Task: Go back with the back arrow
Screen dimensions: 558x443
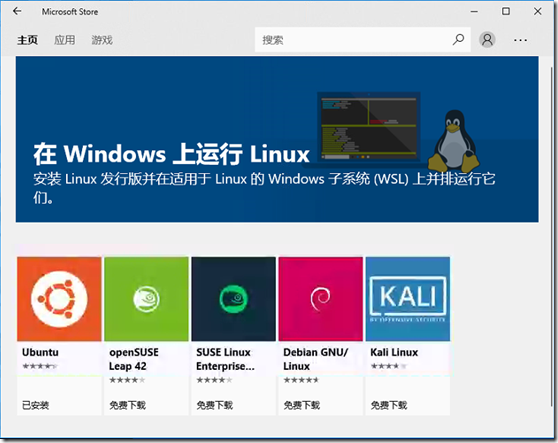Action: (x=17, y=11)
